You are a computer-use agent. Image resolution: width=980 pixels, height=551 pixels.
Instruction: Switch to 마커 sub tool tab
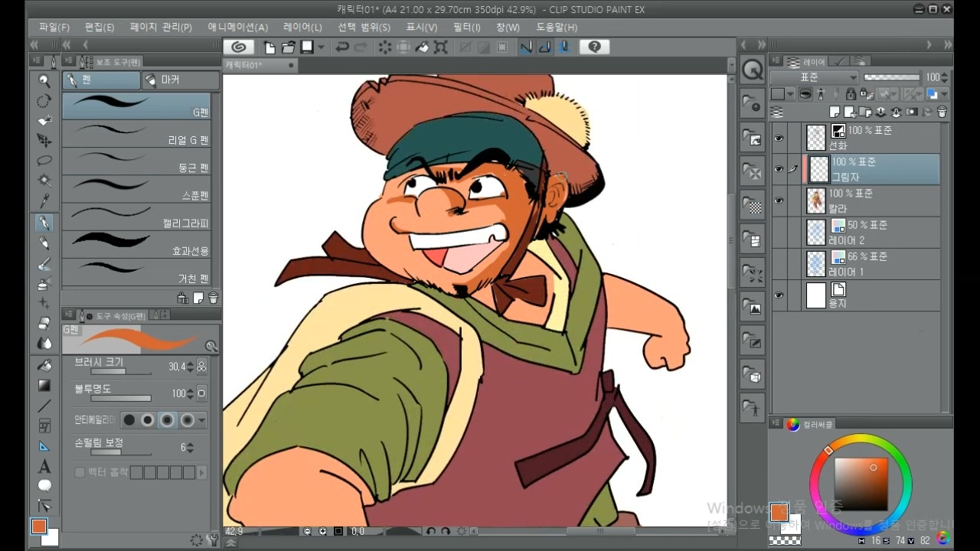180,80
